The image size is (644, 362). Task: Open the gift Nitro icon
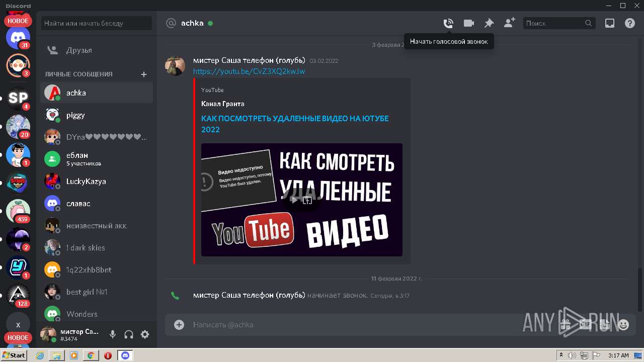pyautogui.click(x=566, y=325)
